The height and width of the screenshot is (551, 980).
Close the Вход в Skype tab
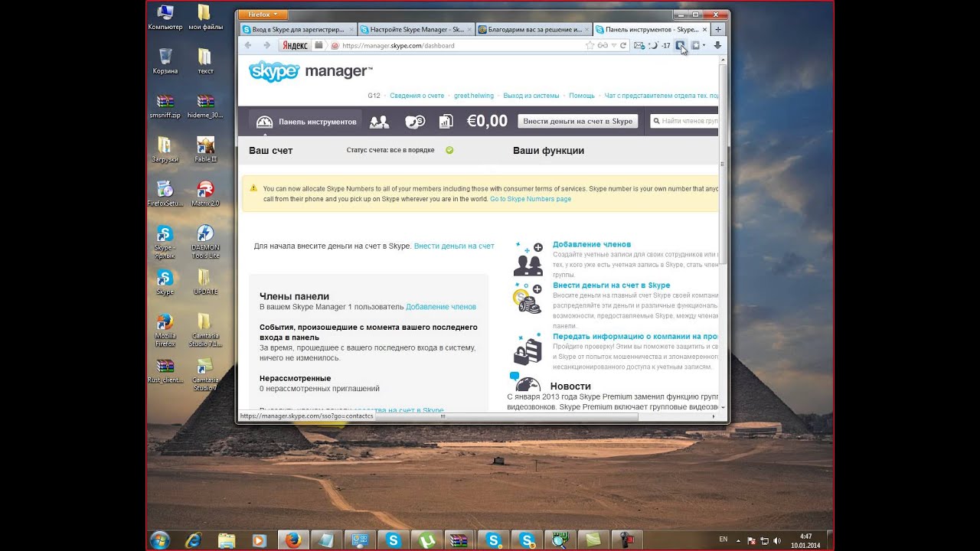click(351, 29)
